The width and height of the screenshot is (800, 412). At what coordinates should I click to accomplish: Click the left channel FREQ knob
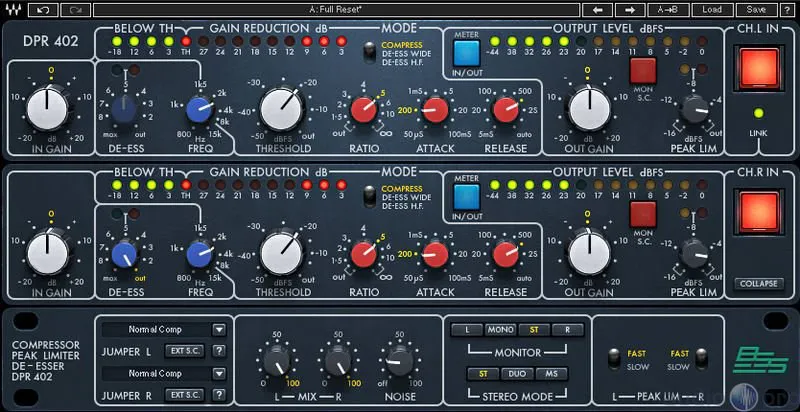199,110
